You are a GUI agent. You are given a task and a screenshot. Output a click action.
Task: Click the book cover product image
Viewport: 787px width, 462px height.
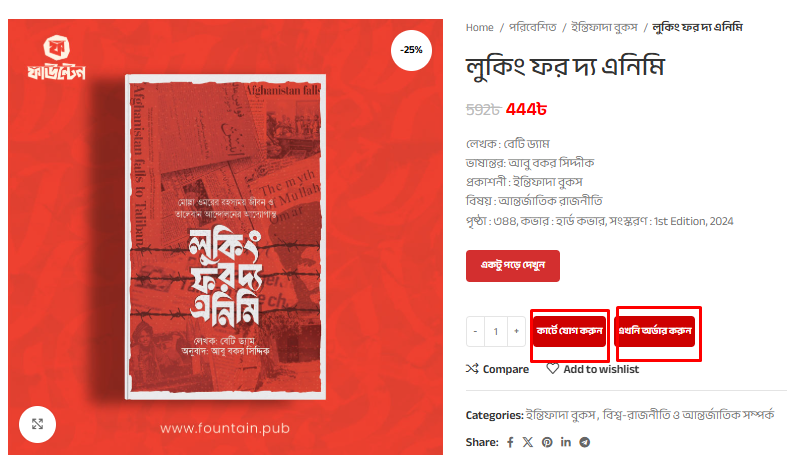pyautogui.click(x=225, y=237)
